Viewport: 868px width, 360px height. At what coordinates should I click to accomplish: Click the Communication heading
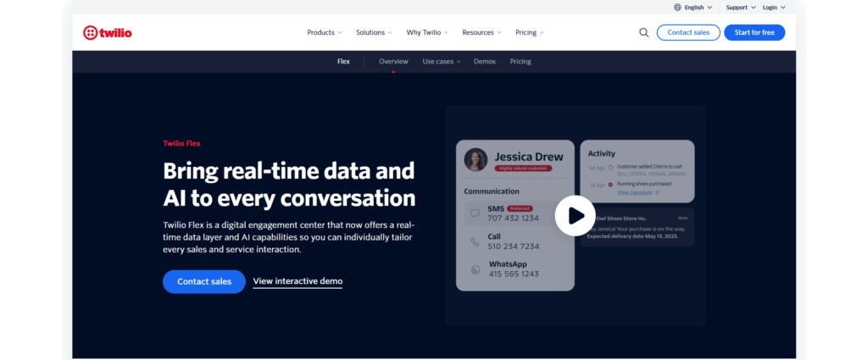tap(492, 191)
